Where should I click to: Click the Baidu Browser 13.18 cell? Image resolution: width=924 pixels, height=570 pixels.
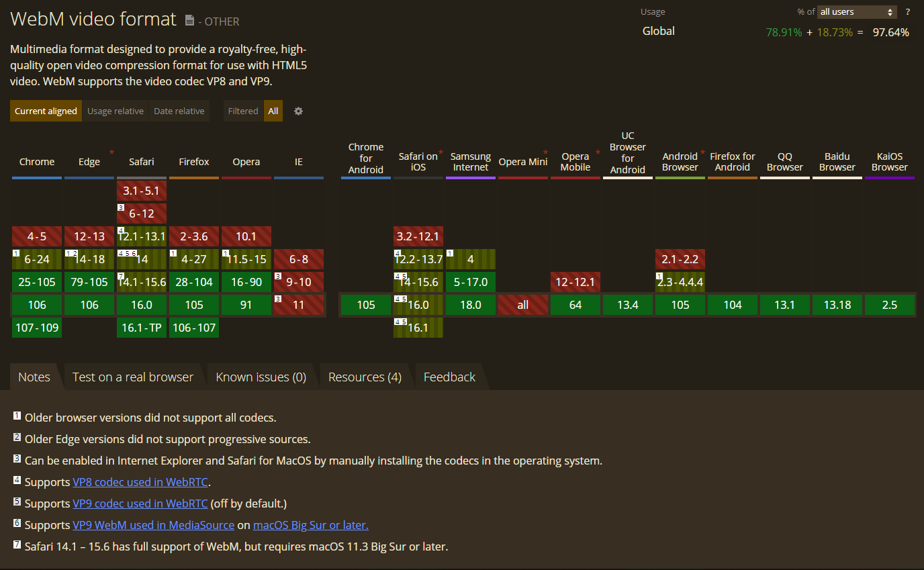coord(837,305)
